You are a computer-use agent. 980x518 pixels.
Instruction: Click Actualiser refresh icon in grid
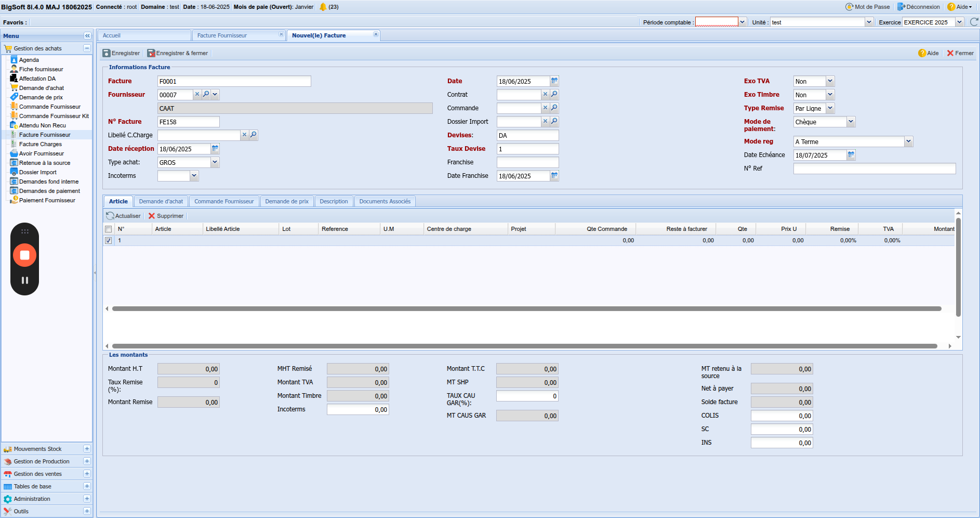pos(110,216)
